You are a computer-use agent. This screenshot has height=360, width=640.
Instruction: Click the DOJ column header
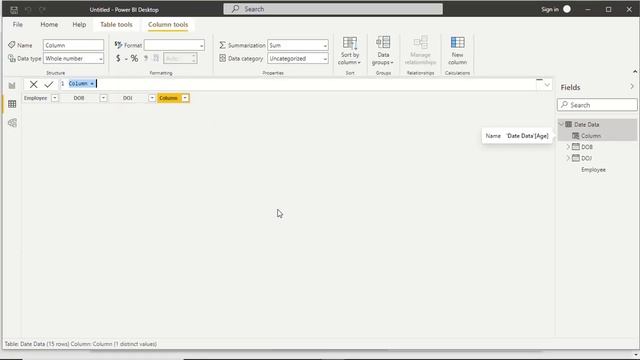128,98
